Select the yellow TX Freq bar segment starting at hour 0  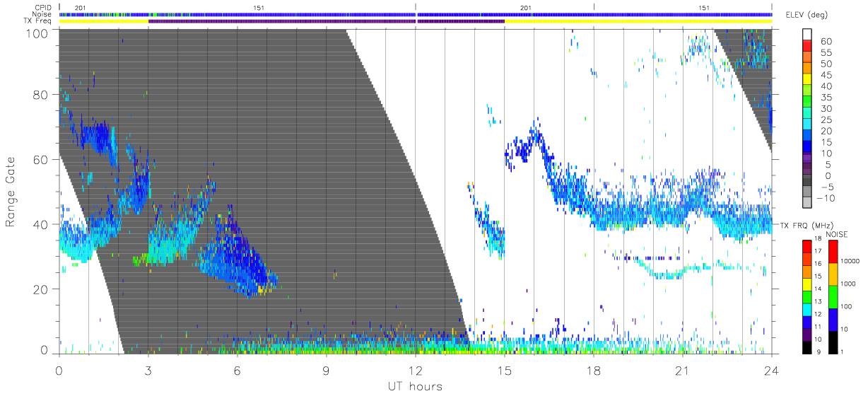click(104, 21)
